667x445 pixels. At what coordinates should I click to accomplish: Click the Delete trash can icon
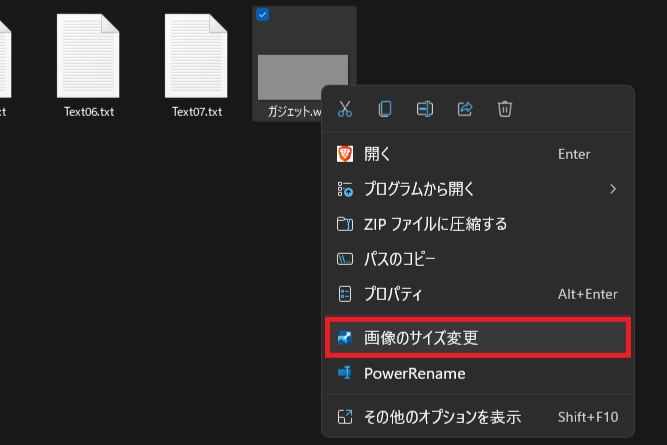505,109
